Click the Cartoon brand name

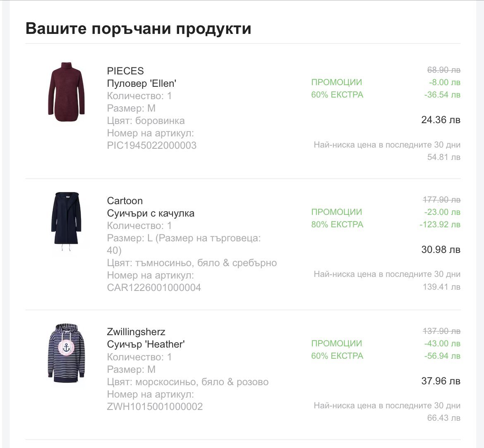(125, 201)
